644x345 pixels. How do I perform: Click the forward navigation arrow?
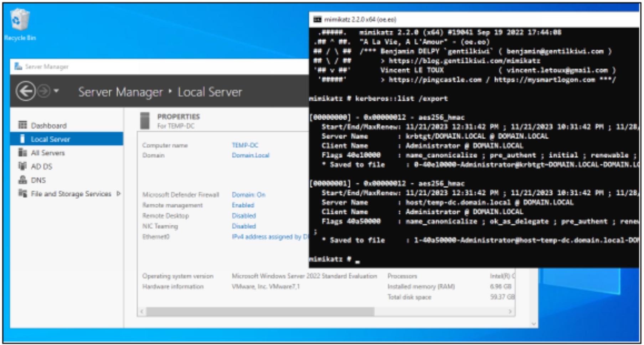pos(44,92)
